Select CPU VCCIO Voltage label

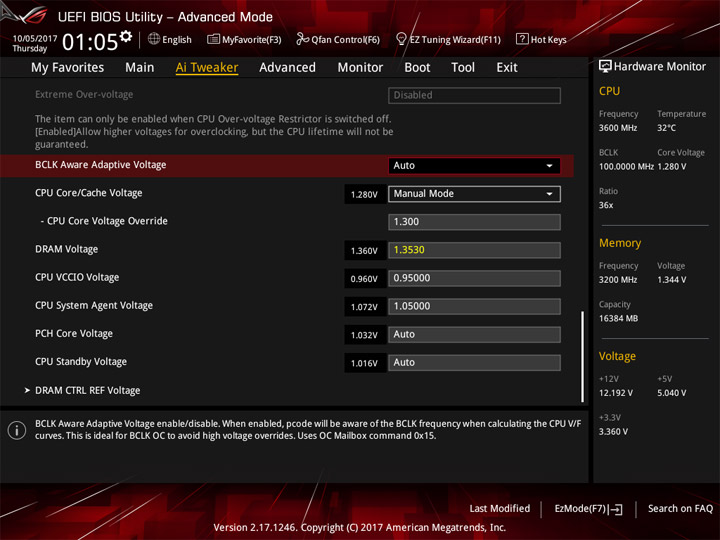click(77, 277)
